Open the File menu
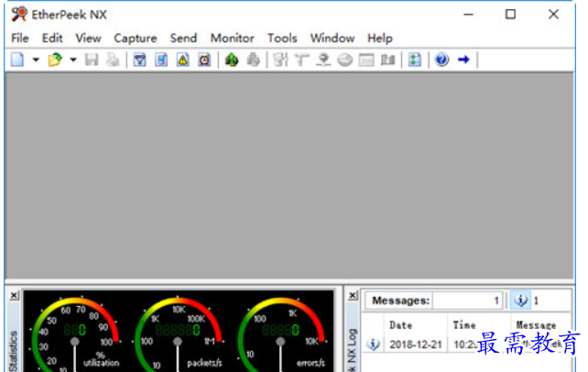The width and height of the screenshot is (588, 372). 20,38
